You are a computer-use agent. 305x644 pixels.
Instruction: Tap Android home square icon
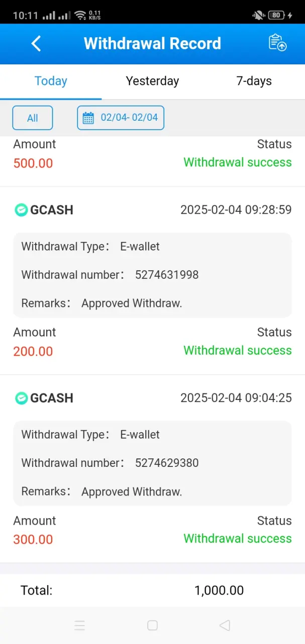click(x=152, y=625)
